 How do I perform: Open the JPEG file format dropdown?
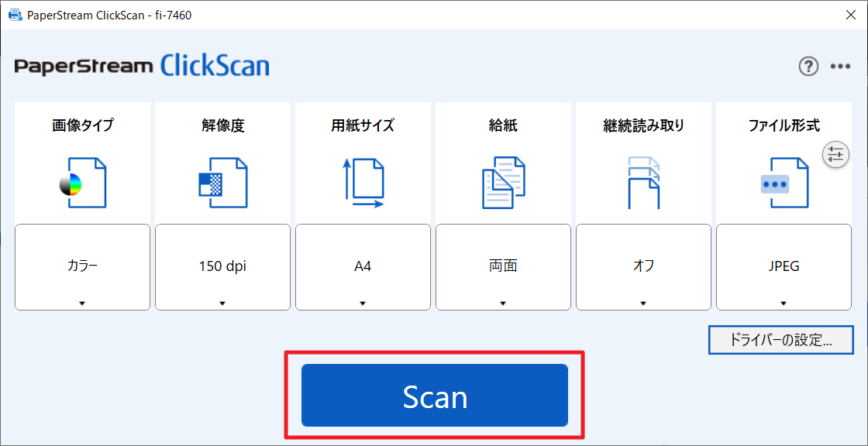point(784,267)
